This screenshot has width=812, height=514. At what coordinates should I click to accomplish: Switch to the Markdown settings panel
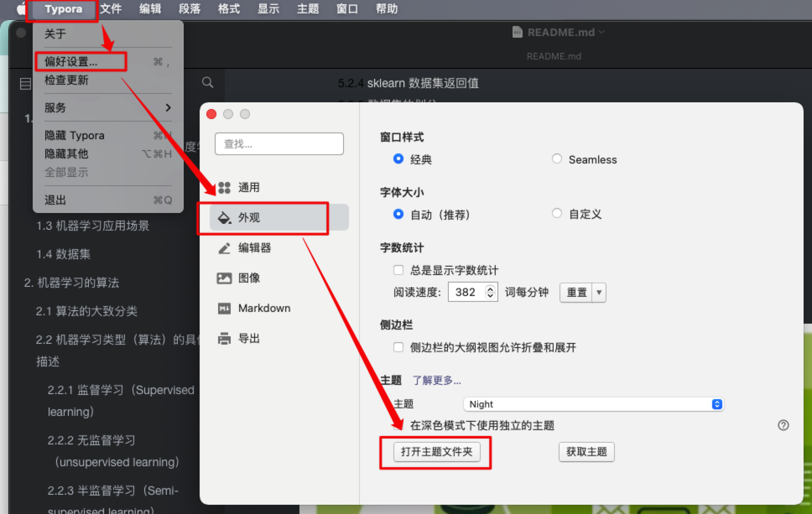point(264,308)
